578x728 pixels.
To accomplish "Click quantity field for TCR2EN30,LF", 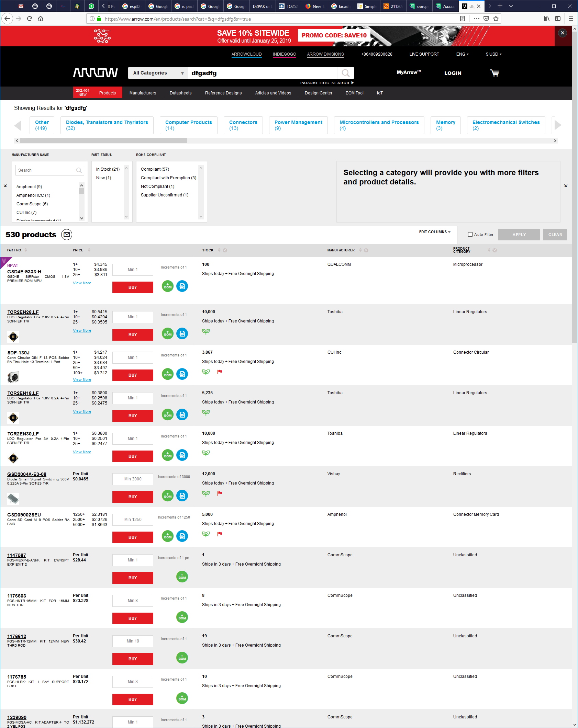I will click(x=133, y=439).
